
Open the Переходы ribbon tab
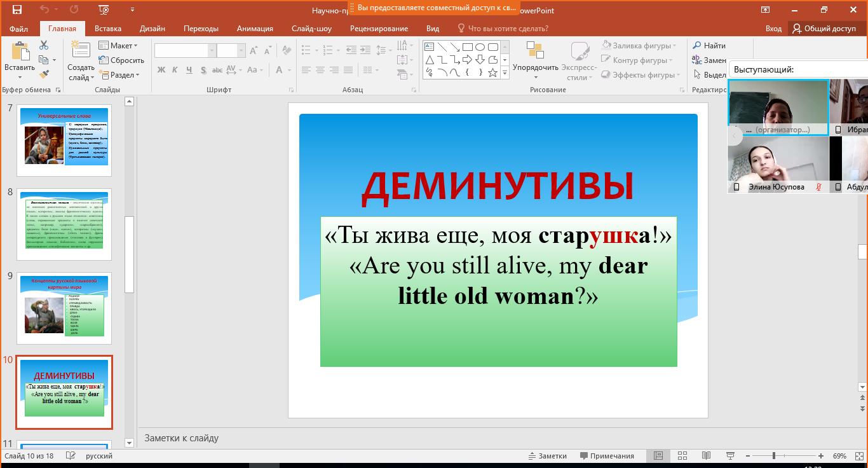[201, 29]
